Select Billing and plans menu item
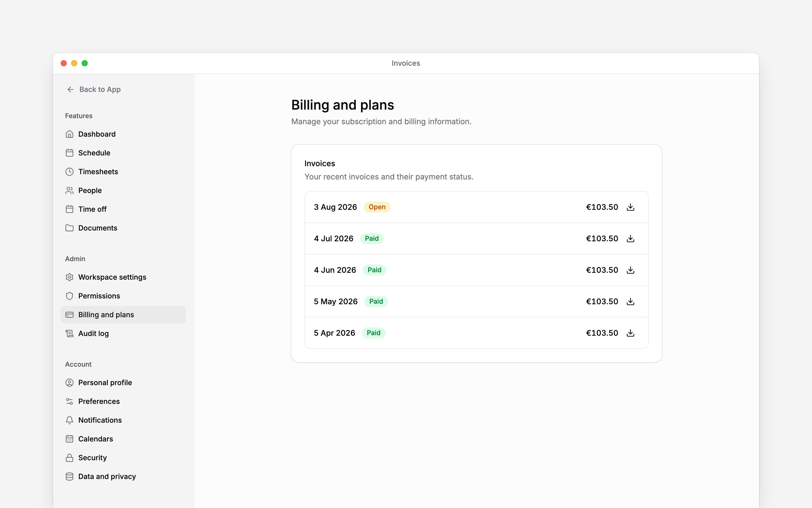This screenshot has height=508, width=812. pyautogui.click(x=123, y=315)
